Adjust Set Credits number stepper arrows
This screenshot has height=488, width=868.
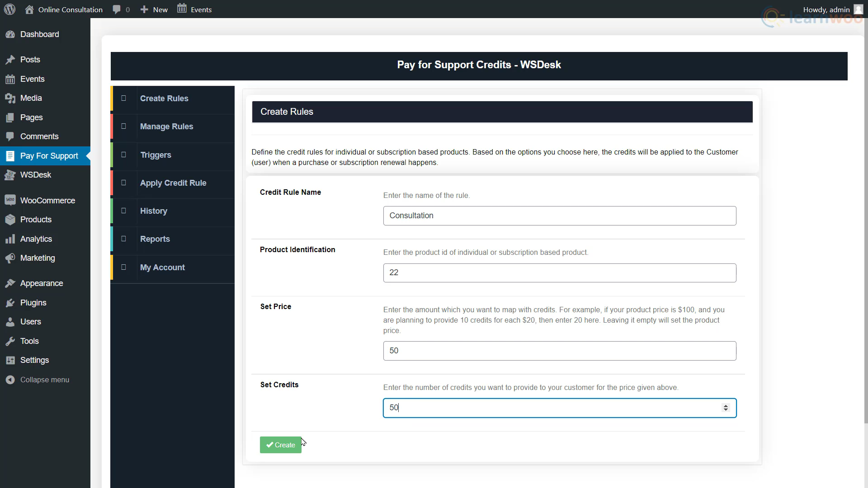click(726, 408)
